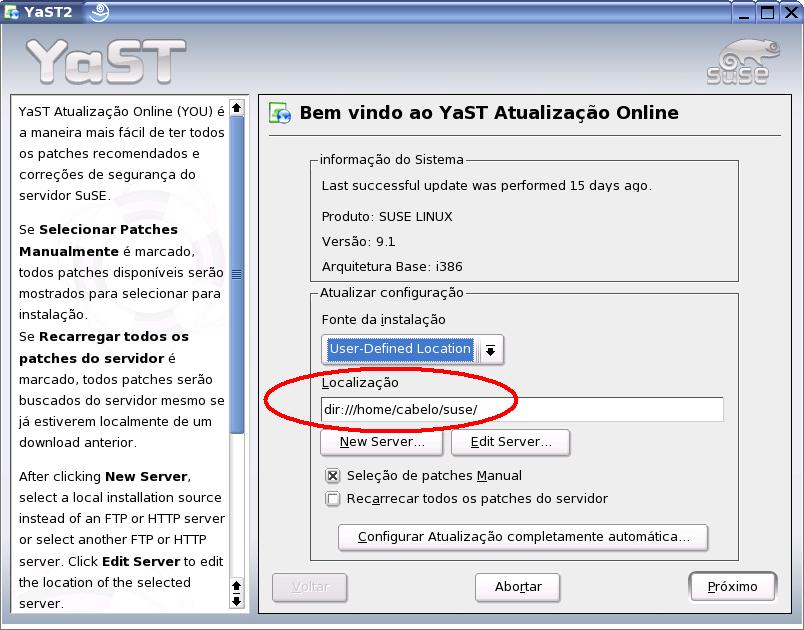Viewport: 804px width, 630px height.
Task: Click the YaST logo banner
Action: (106, 62)
